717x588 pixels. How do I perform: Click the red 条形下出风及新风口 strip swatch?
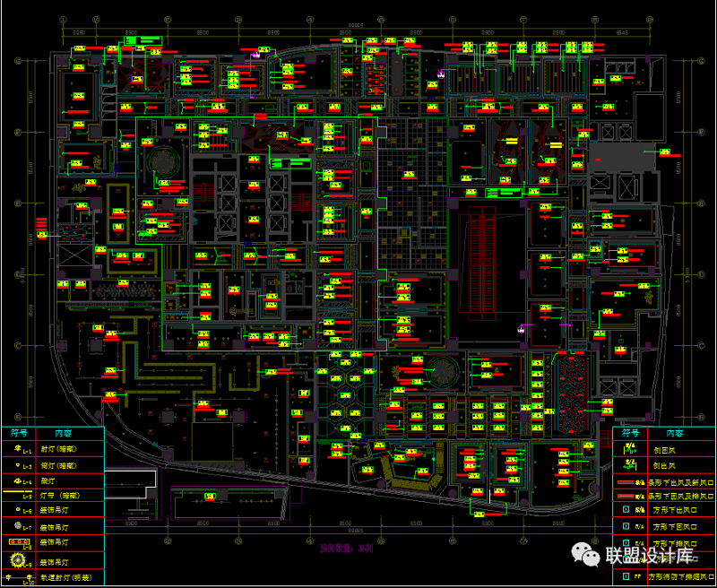[x=625, y=481]
